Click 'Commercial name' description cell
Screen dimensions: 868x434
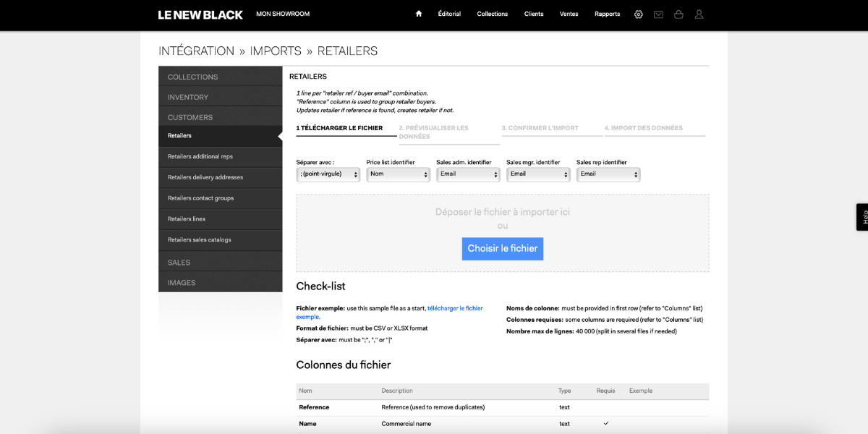tap(406, 424)
